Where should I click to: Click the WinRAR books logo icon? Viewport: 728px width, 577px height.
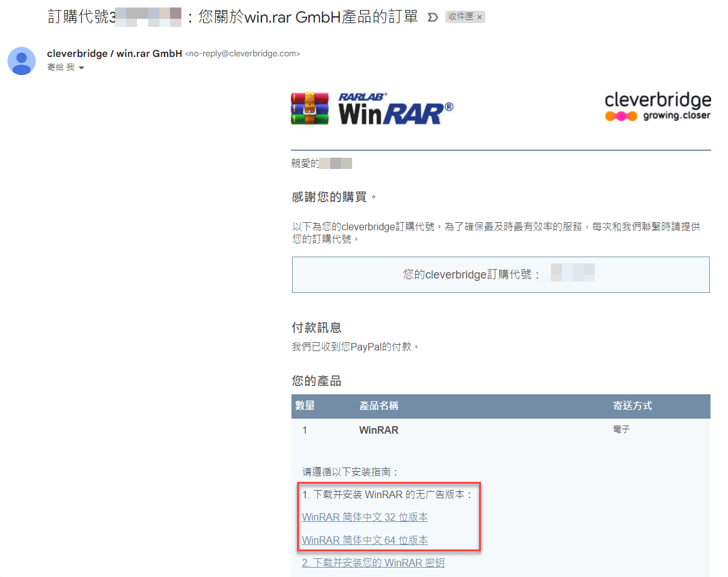(x=310, y=109)
